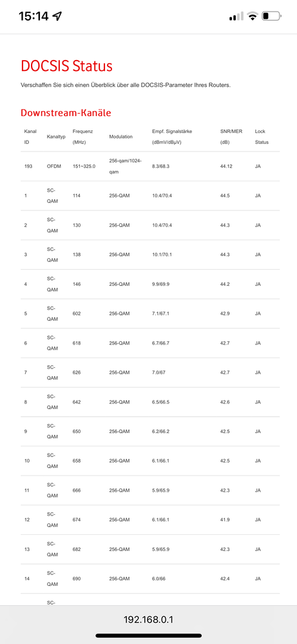Tap the cellular signal bars icon
The width and height of the screenshot is (297, 644).
[236, 16]
